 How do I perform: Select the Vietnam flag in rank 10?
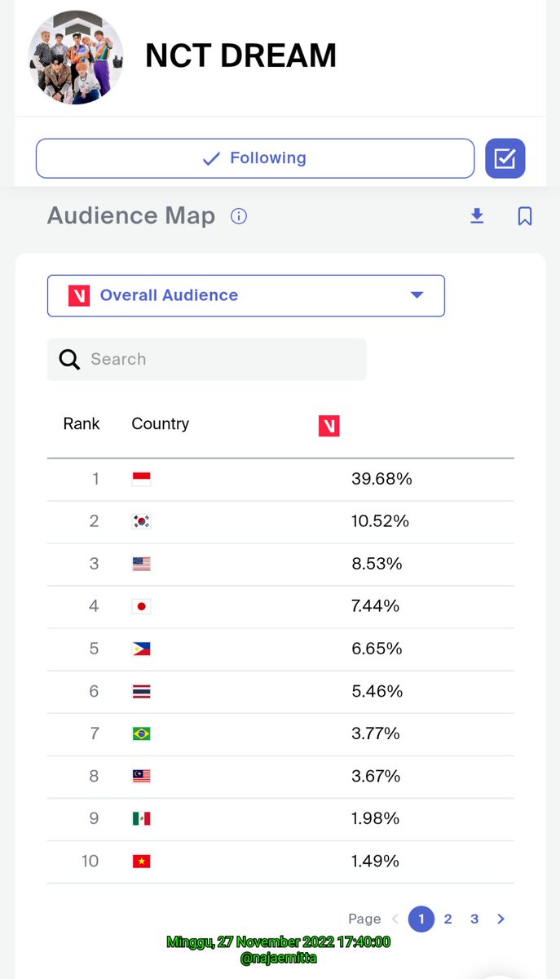(x=141, y=861)
